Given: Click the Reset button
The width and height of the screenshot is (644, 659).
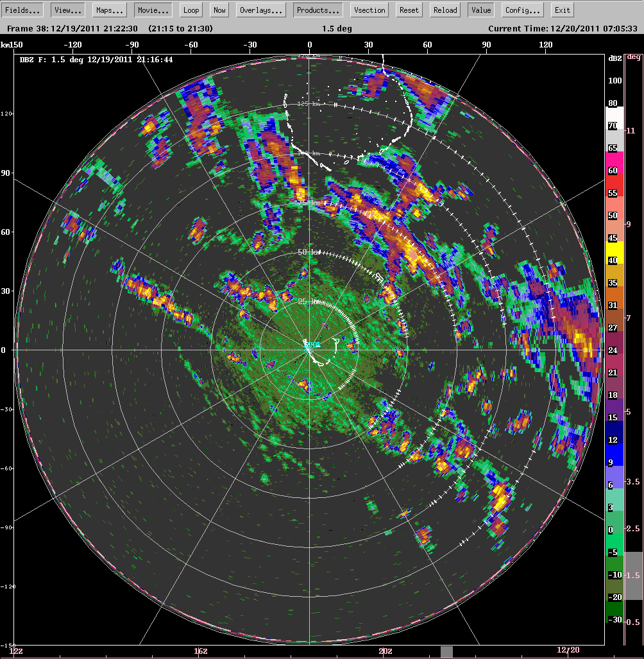Looking at the screenshot, I should 409,10.
